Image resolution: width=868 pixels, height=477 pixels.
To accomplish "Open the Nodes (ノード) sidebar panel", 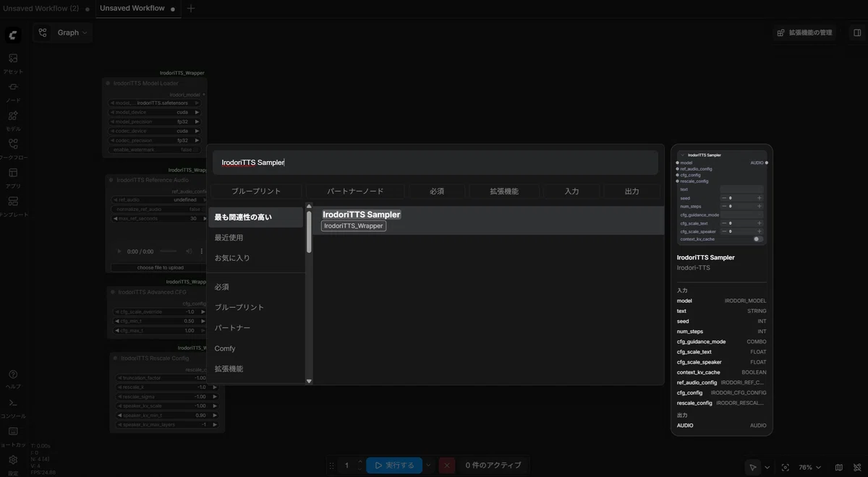I will (13, 91).
